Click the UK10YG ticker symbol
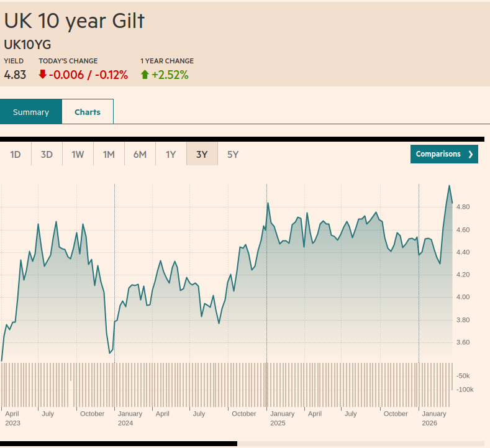The width and height of the screenshot is (490, 448). click(27, 45)
